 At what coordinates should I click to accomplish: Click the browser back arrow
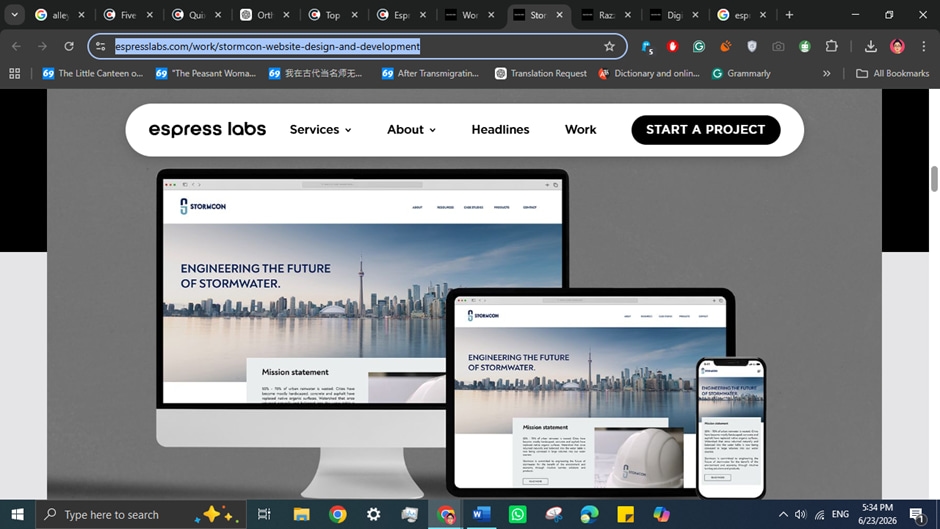point(16,46)
